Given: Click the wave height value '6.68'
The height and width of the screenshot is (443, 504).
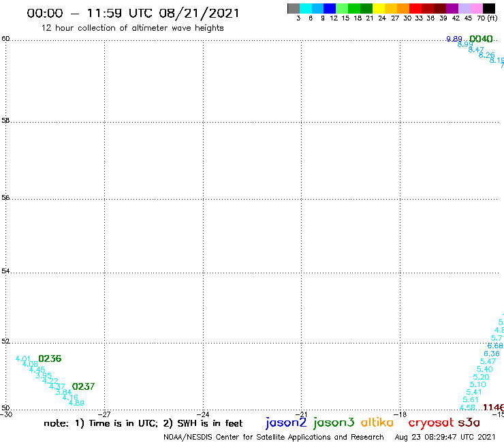Looking at the screenshot, I should 495,346.
